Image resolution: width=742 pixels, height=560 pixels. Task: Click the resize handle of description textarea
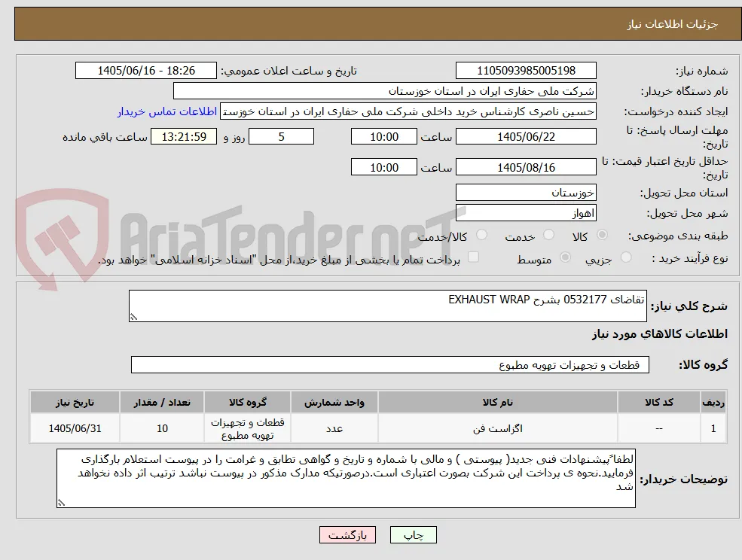pos(133,318)
